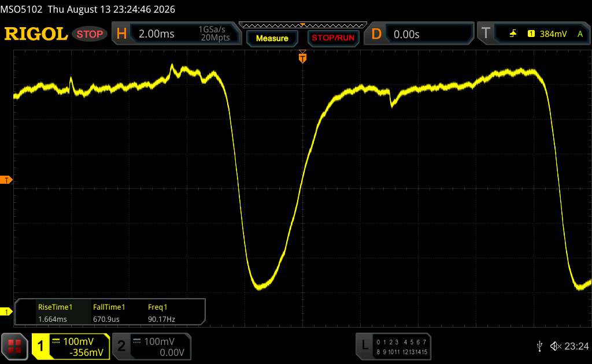Select the 0.00s delay value

click(x=406, y=34)
